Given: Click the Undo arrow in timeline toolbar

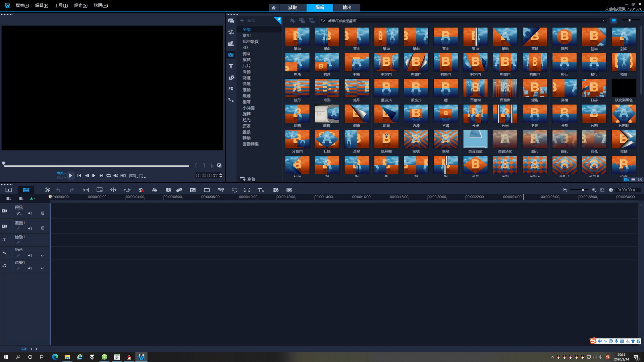Looking at the screenshot, I should [58, 190].
